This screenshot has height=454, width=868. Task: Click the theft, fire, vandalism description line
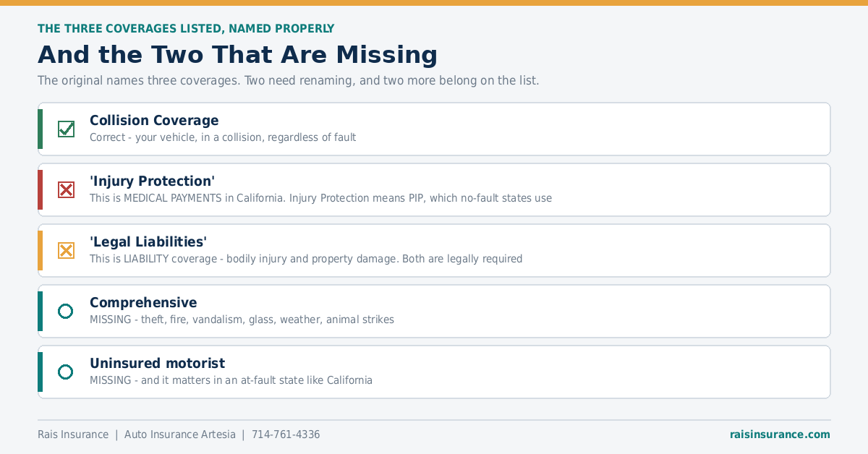[x=242, y=320]
